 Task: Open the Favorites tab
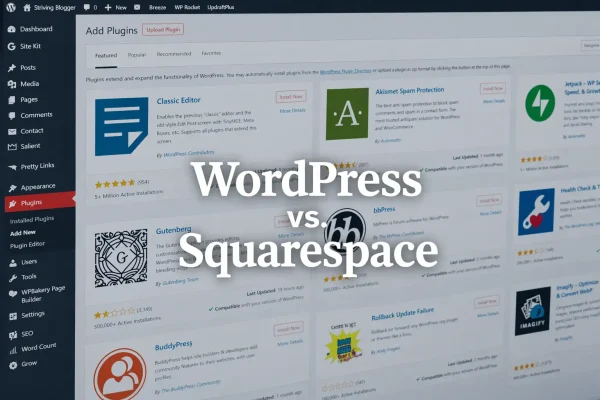click(212, 53)
